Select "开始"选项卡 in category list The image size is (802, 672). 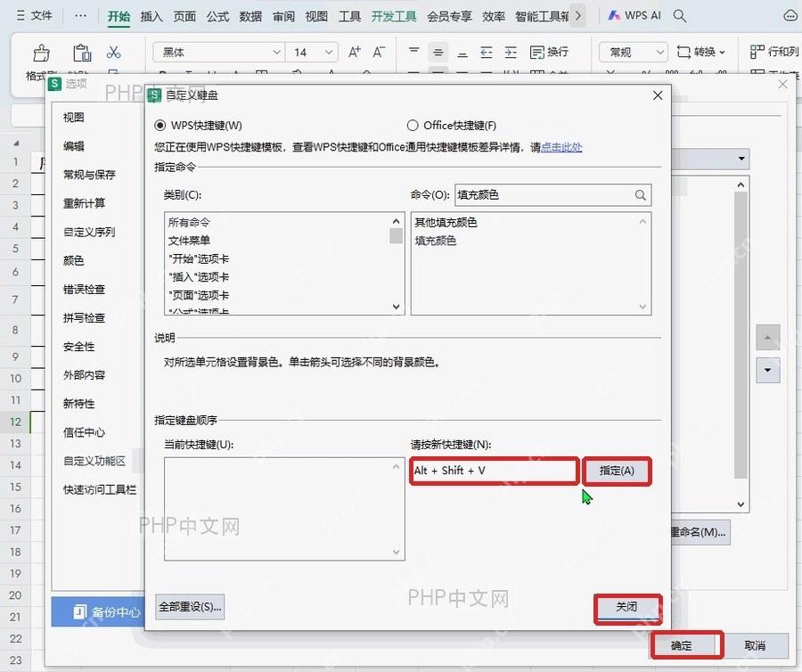[x=199, y=258]
